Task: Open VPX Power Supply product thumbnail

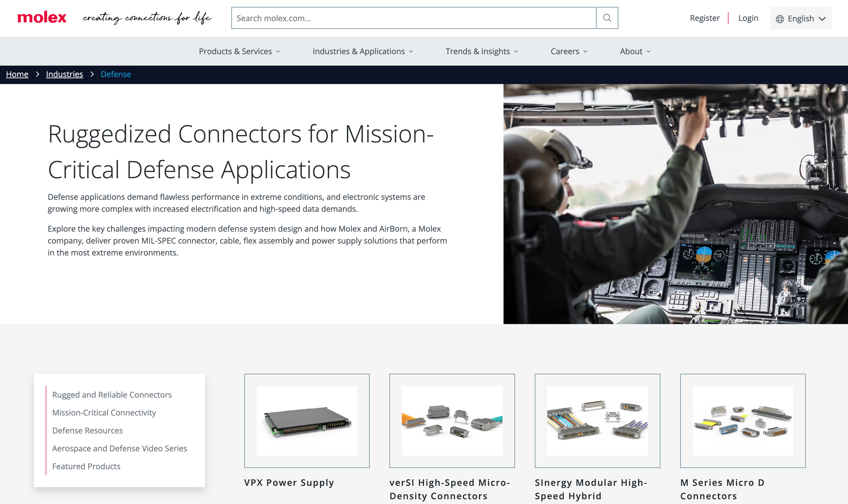Action: pyautogui.click(x=306, y=421)
